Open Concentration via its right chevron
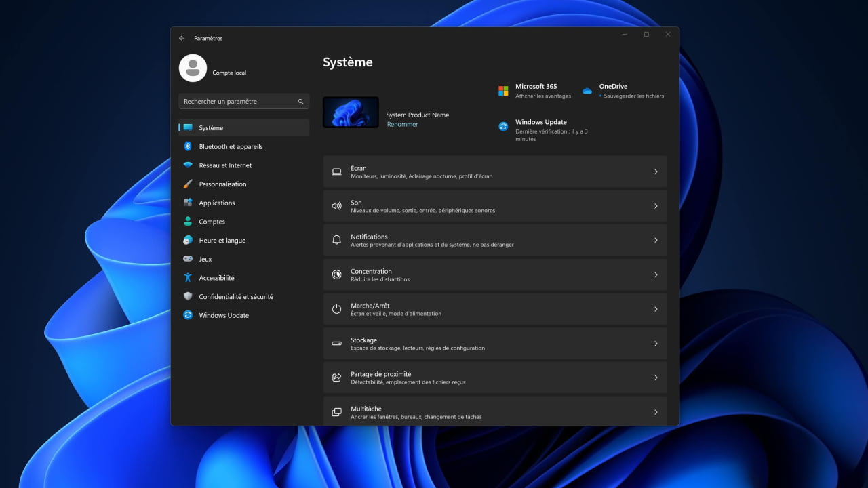This screenshot has width=868, height=488. pos(656,274)
